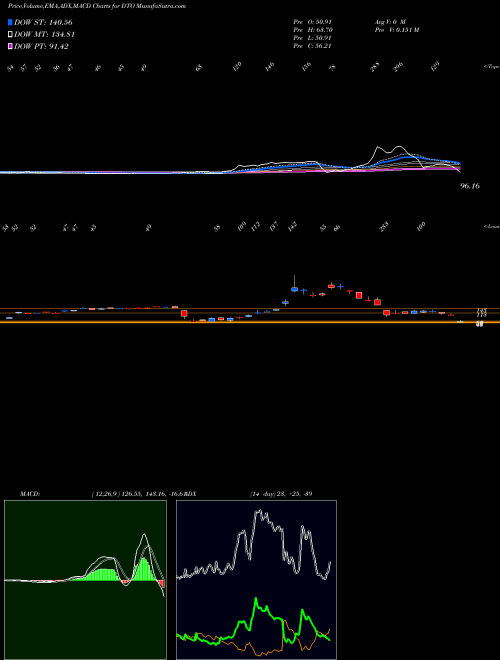This screenshot has width=500, height=660.
Task: Click the previous low value 'Pre L: 30.91'
Action: 313,38
